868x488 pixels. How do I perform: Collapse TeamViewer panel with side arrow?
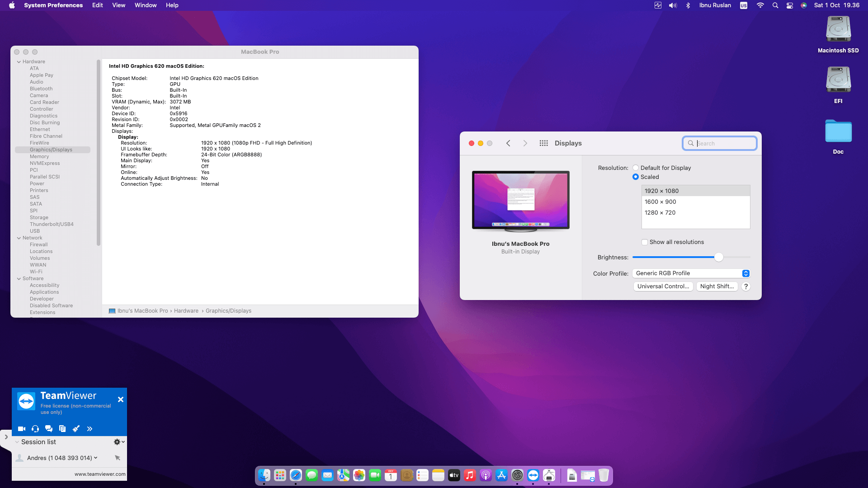pos(6,437)
